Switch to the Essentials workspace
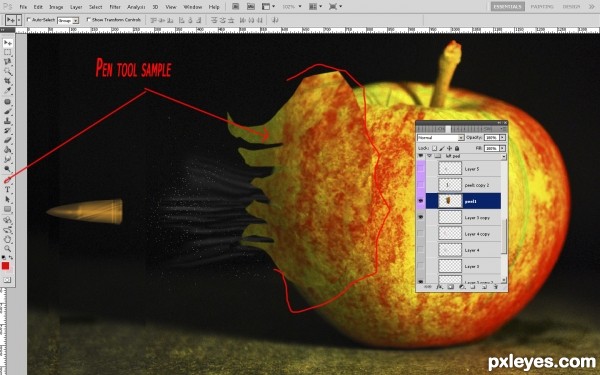Viewport: 600px width, 375px height. click(507, 7)
